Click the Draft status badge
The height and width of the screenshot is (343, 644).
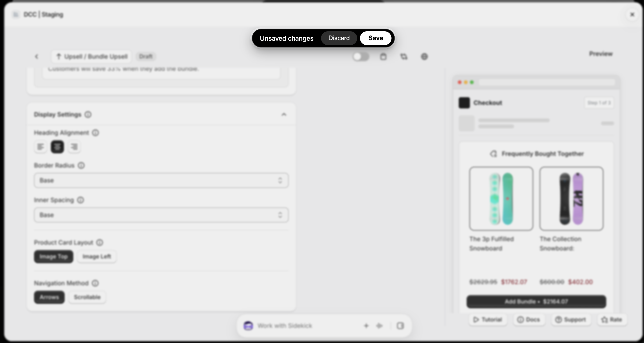tap(146, 57)
